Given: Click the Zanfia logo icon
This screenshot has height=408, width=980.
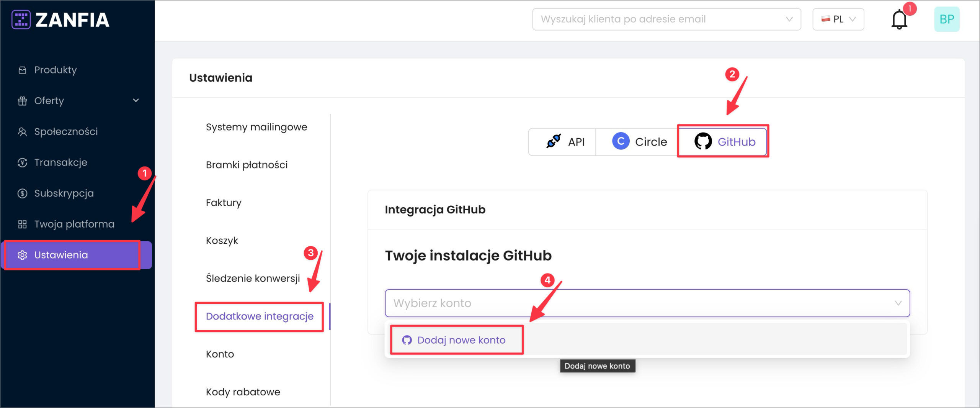Looking at the screenshot, I should click(x=21, y=20).
